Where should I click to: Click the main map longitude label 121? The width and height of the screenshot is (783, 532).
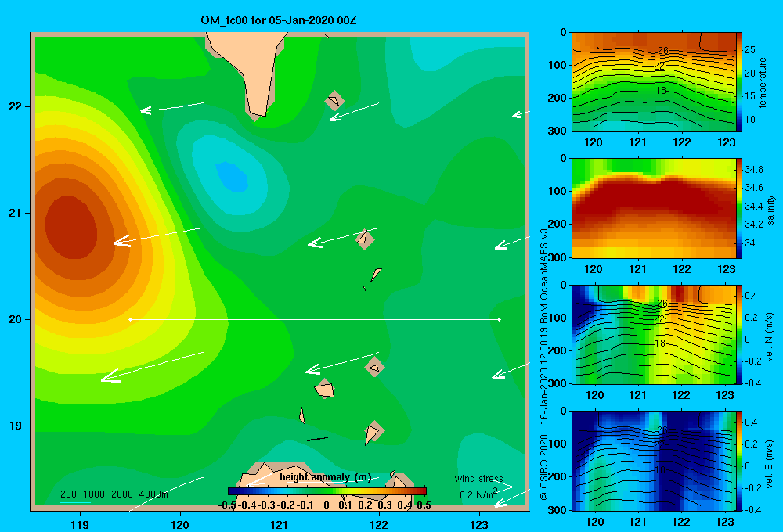click(280, 524)
